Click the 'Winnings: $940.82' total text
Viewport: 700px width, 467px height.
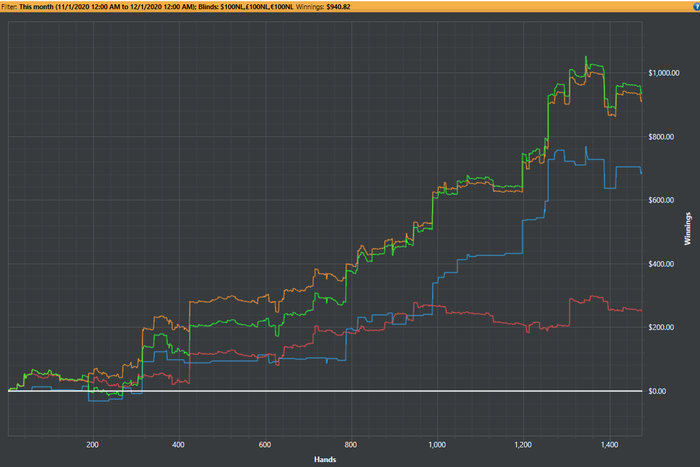pyautogui.click(x=323, y=7)
